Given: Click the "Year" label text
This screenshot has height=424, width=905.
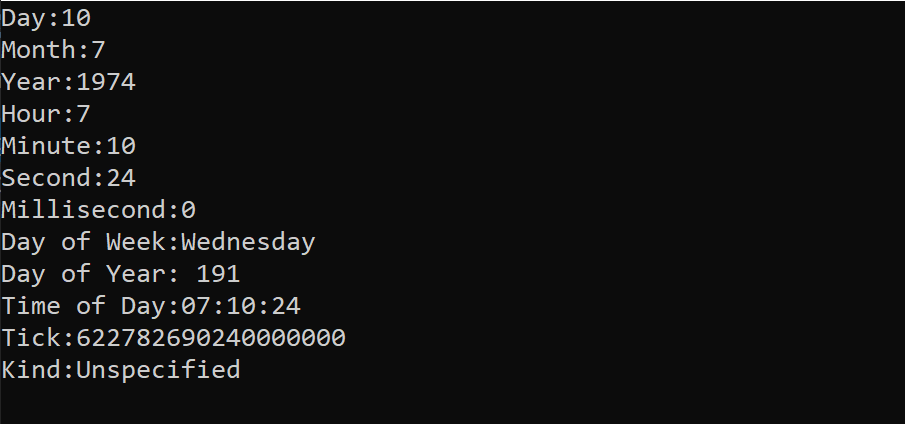Looking at the screenshot, I should pyautogui.click(x=30, y=82).
